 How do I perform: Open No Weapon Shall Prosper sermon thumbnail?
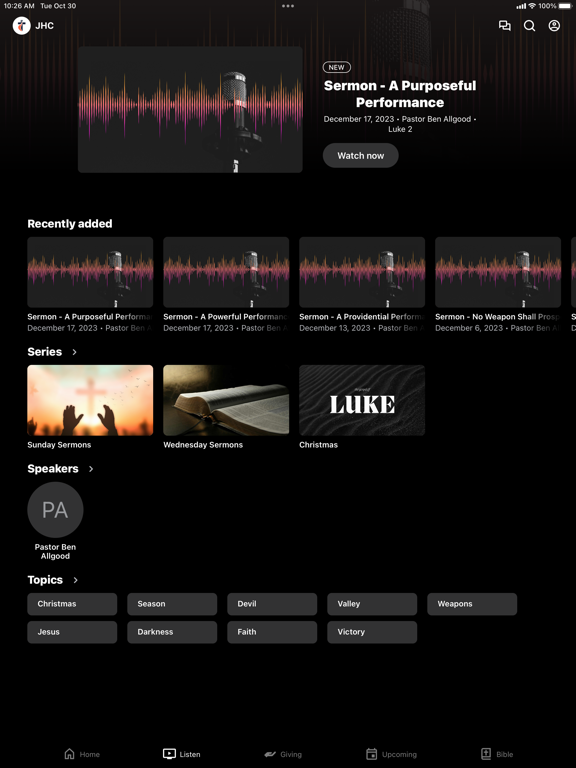tap(498, 272)
